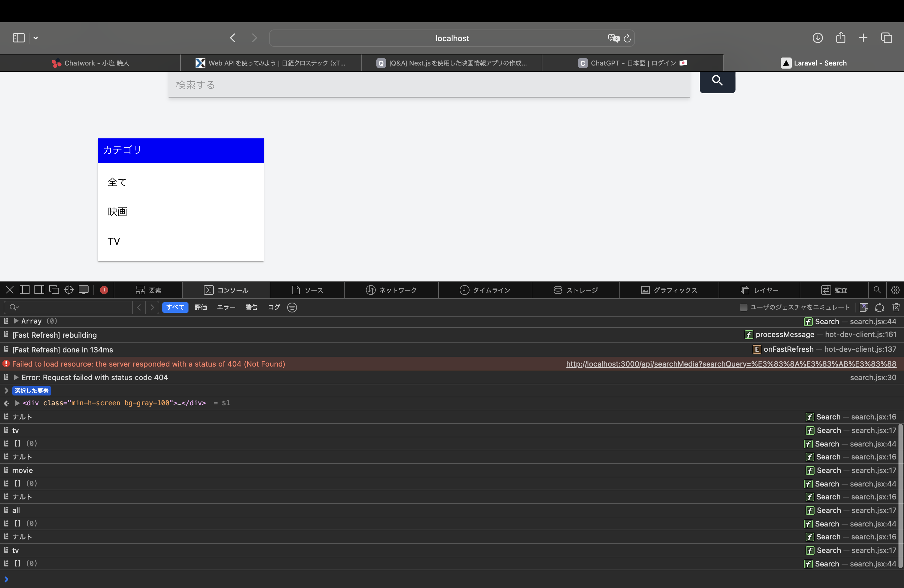The image size is (904, 588).
Task: Open the failed searchMedia request URL link
Action: point(731,364)
